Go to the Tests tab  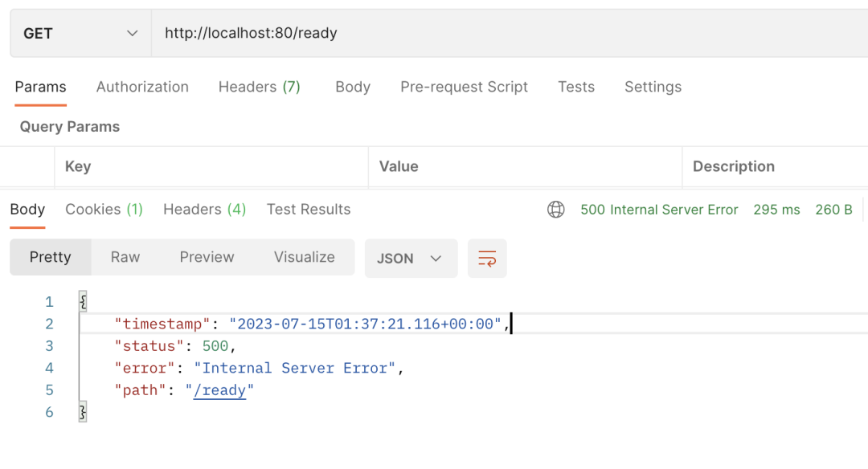pyautogui.click(x=575, y=87)
